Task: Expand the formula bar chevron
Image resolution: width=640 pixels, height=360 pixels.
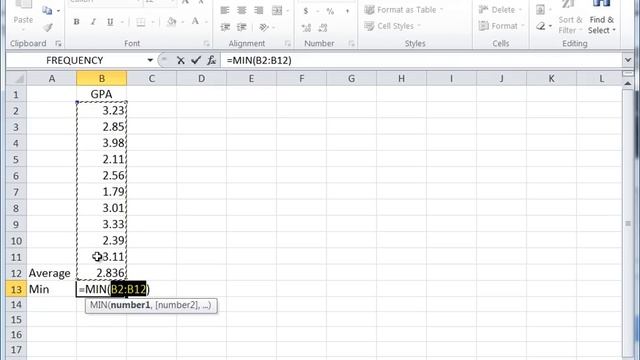Action: point(628,60)
